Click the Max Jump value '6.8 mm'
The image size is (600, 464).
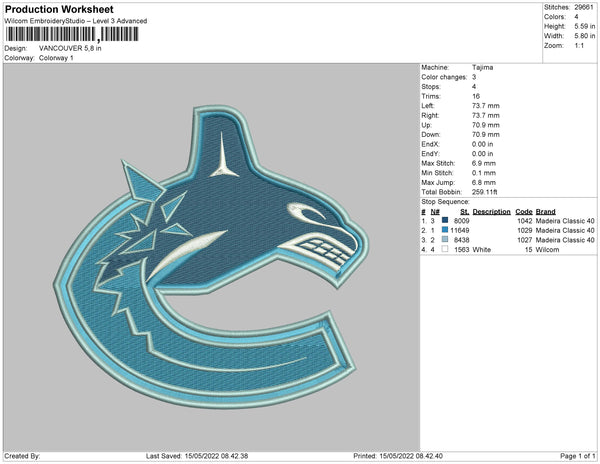coord(484,182)
